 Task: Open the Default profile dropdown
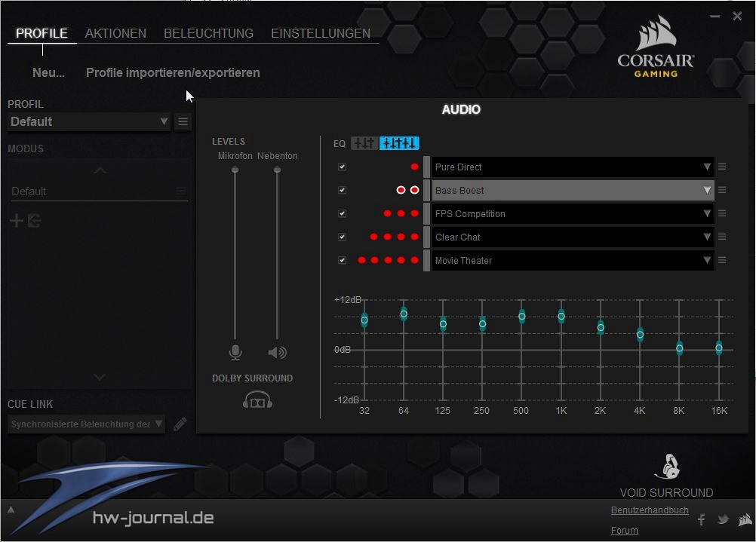click(89, 121)
